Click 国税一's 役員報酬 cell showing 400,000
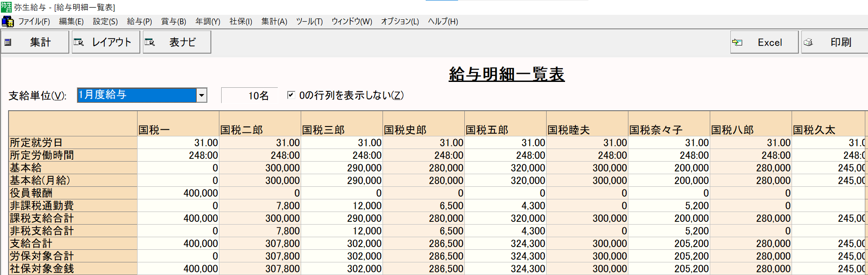The width and height of the screenshot is (868, 275). [178, 193]
